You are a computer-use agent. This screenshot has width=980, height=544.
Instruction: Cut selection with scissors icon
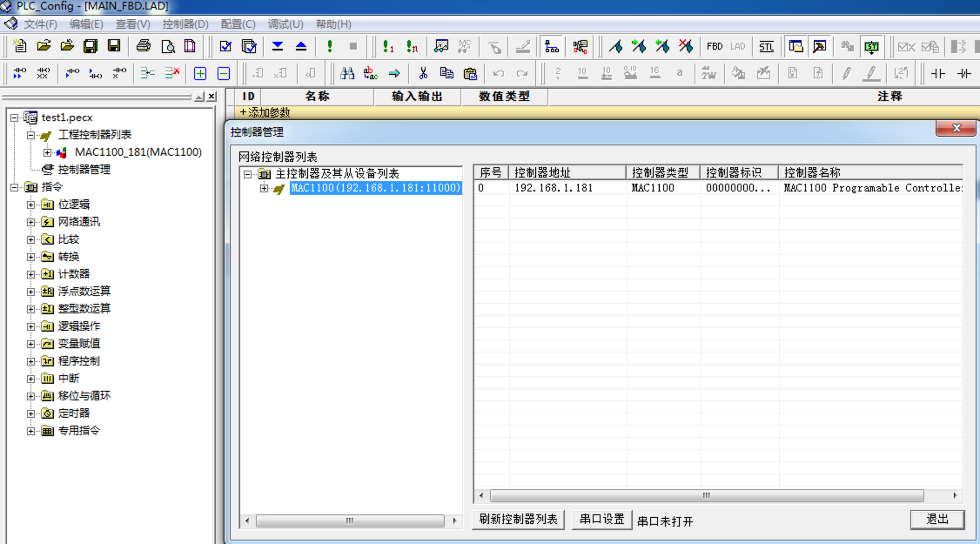point(423,73)
